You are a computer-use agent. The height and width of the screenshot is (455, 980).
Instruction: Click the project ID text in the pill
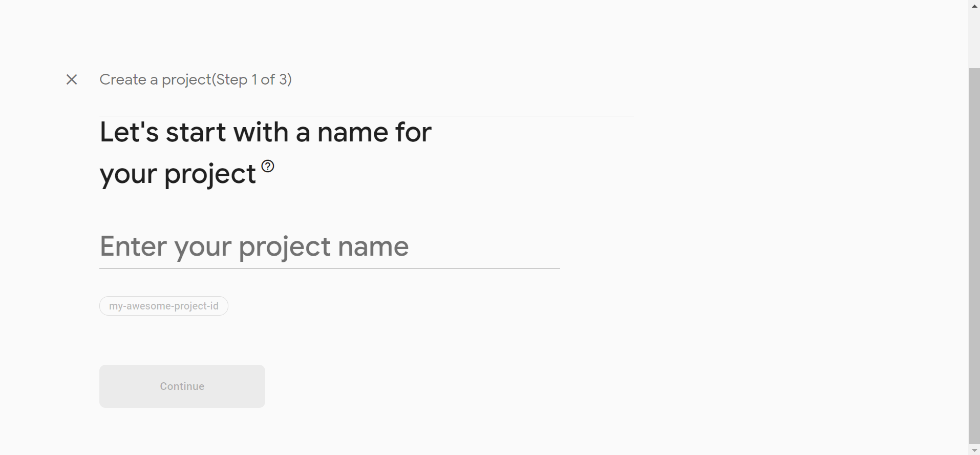click(x=163, y=306)
